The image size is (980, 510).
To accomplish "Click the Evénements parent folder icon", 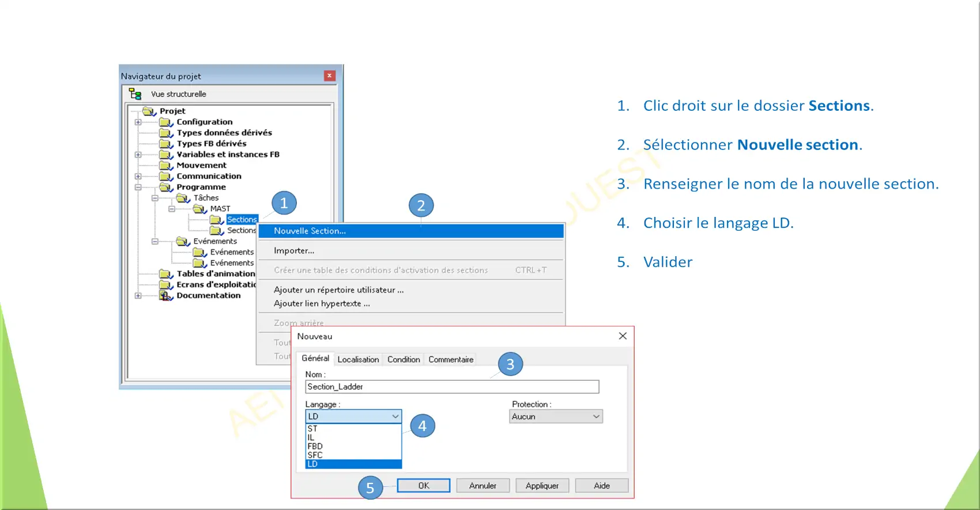I will [183, 241].
